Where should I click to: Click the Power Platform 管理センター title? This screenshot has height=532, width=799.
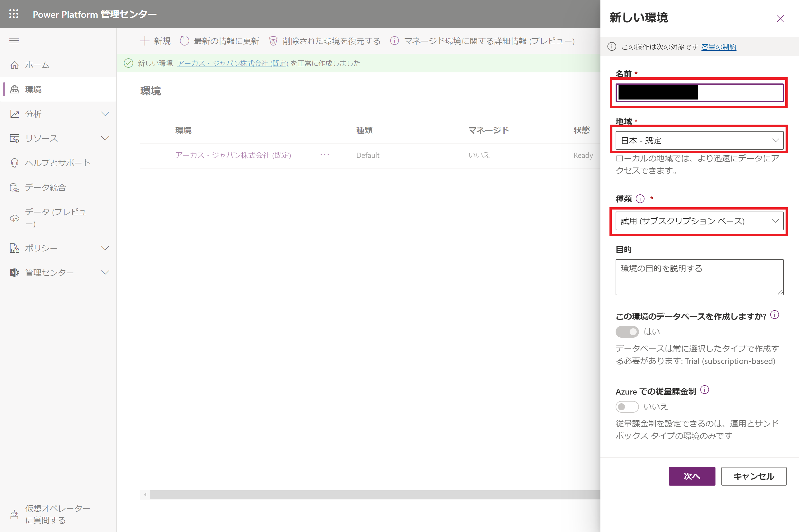[95, 14]
